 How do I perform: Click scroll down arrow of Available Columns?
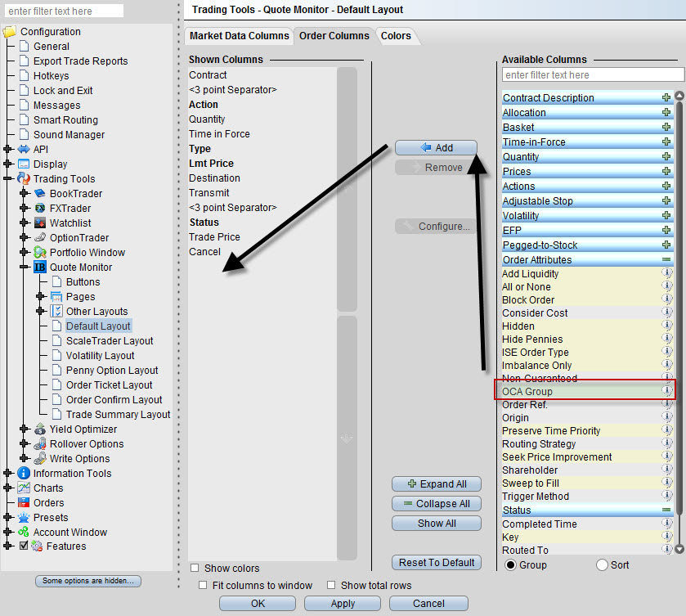(679, 549)
